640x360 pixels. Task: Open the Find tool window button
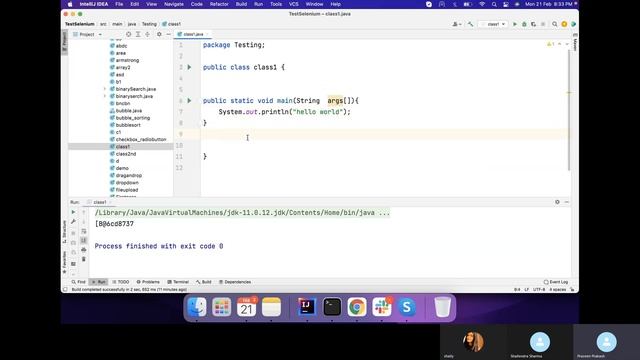coord(78,282)
